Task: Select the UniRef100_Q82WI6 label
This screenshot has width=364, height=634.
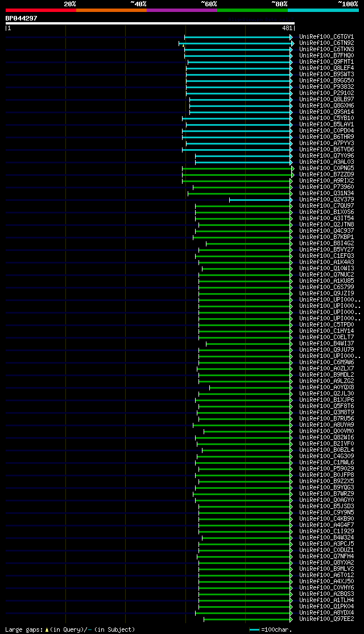Action: (x=326, y=438)
